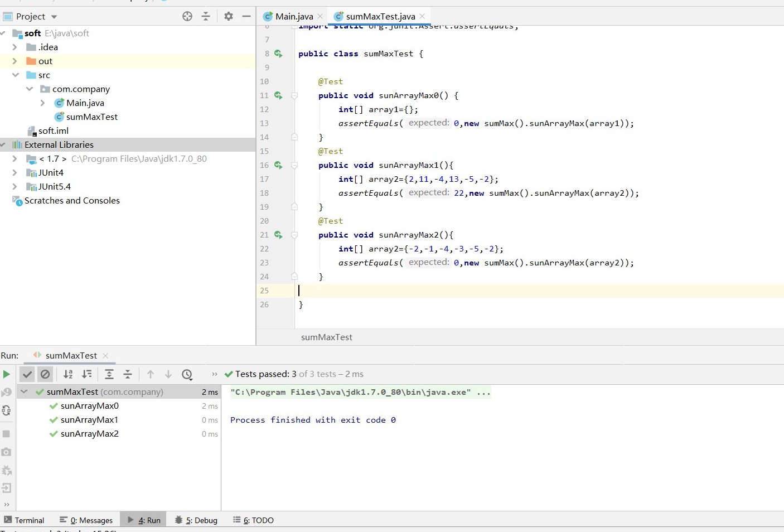Select sunArrayMax2 in test results
Screen dimensions: 784x532
89,434
